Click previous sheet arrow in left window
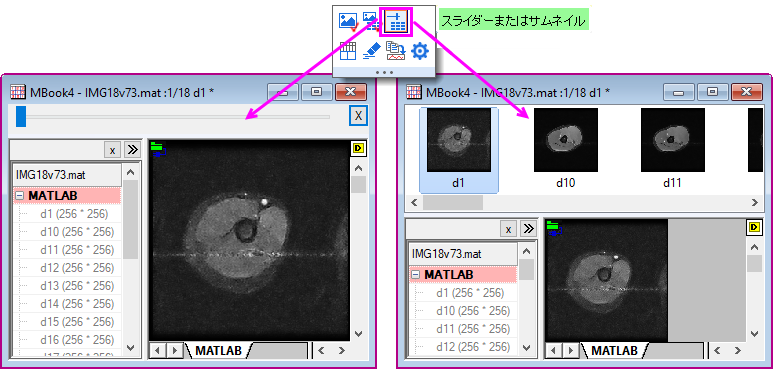Image resolution: width=773 pixels, height=369 pixels. tap(157, 351)
